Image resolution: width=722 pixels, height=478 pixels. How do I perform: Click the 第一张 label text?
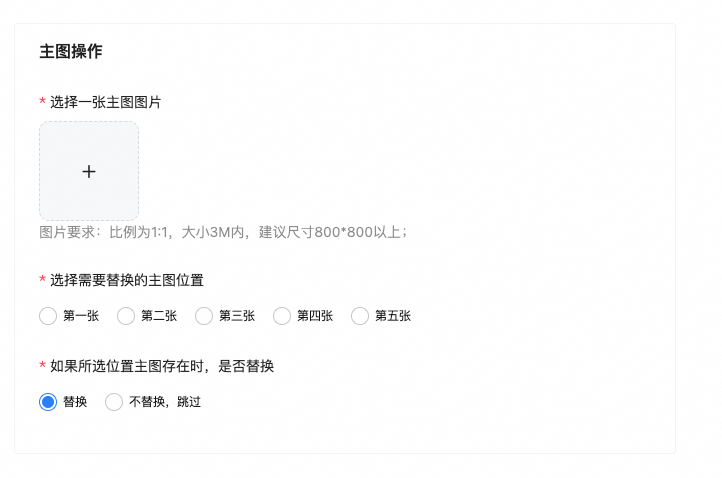81,316
